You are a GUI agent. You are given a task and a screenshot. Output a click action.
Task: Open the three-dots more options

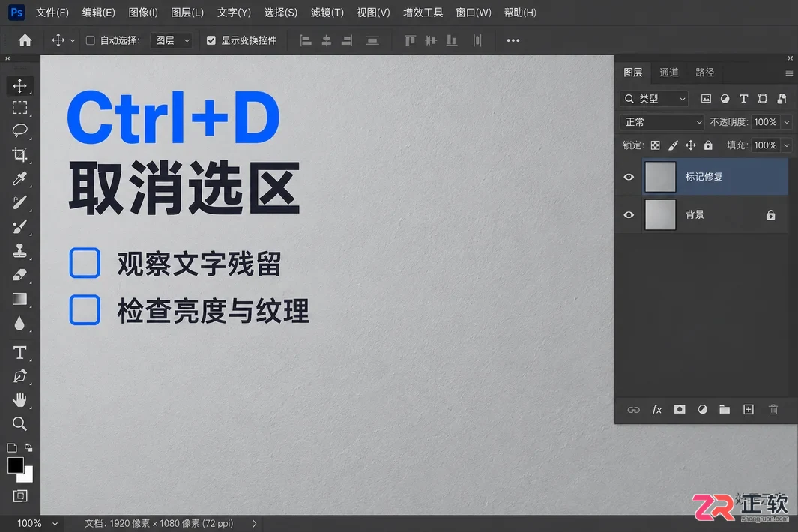[513, 40]
